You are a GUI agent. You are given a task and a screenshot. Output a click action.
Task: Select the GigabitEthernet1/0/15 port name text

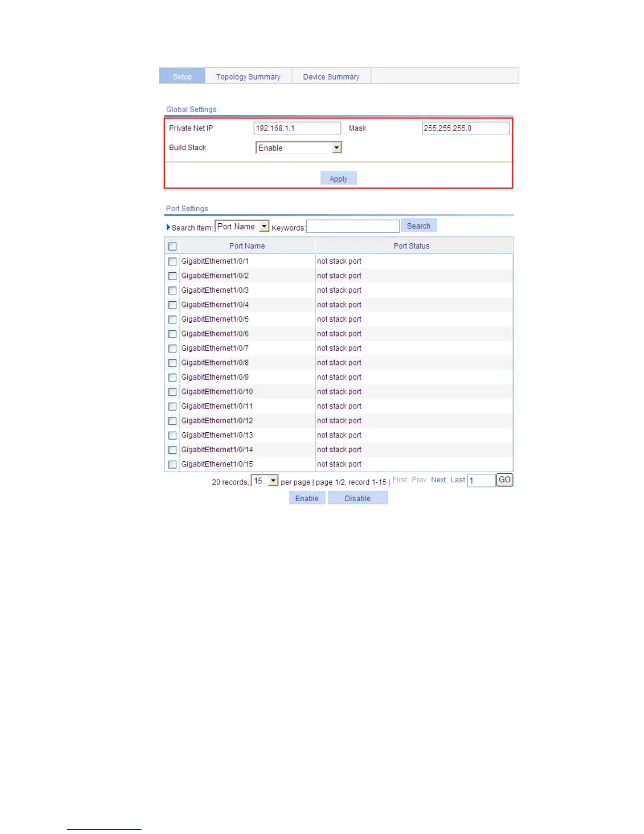217,464
